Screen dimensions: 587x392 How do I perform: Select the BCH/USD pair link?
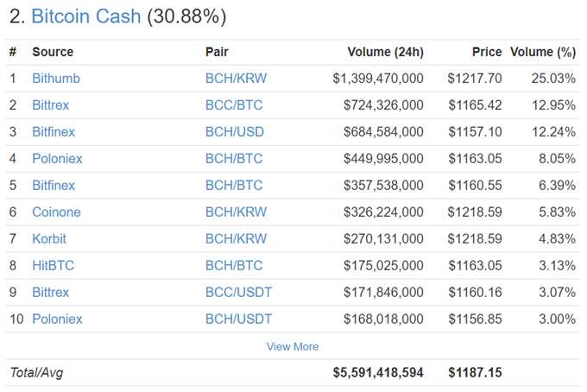click(235, 132)
